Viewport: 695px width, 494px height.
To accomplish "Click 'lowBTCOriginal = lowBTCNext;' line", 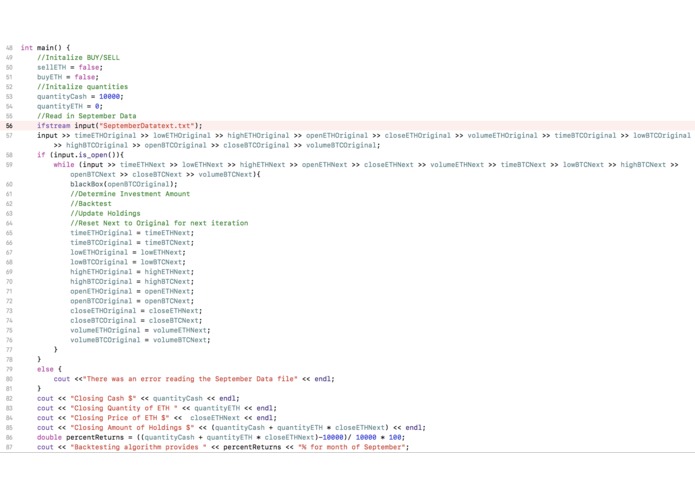I will coord(128,262).
